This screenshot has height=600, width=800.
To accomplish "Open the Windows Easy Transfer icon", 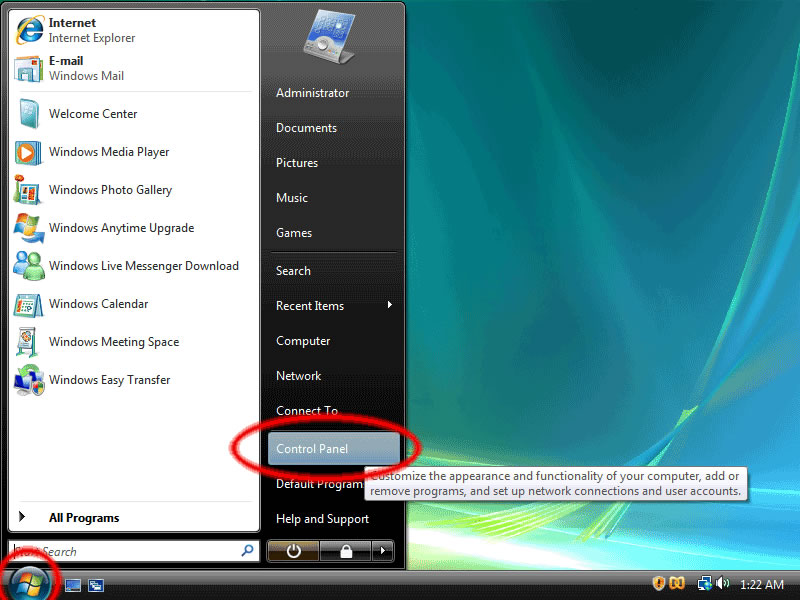I will click(29, 380).
